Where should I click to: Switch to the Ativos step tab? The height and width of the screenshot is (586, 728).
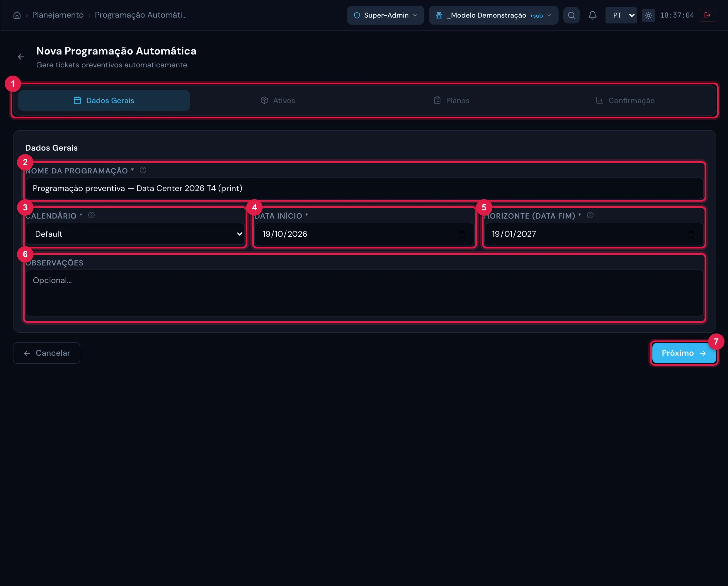coord(278,100)
